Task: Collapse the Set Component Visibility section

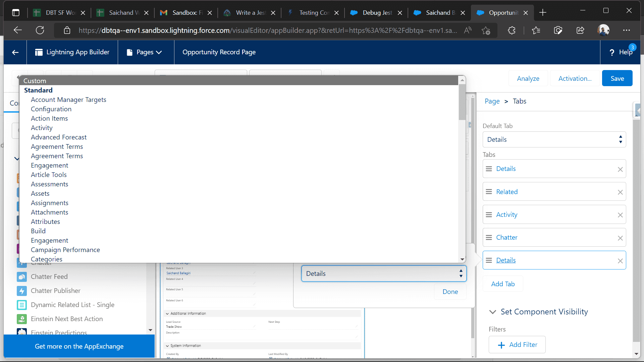Action: coord(492,312)
